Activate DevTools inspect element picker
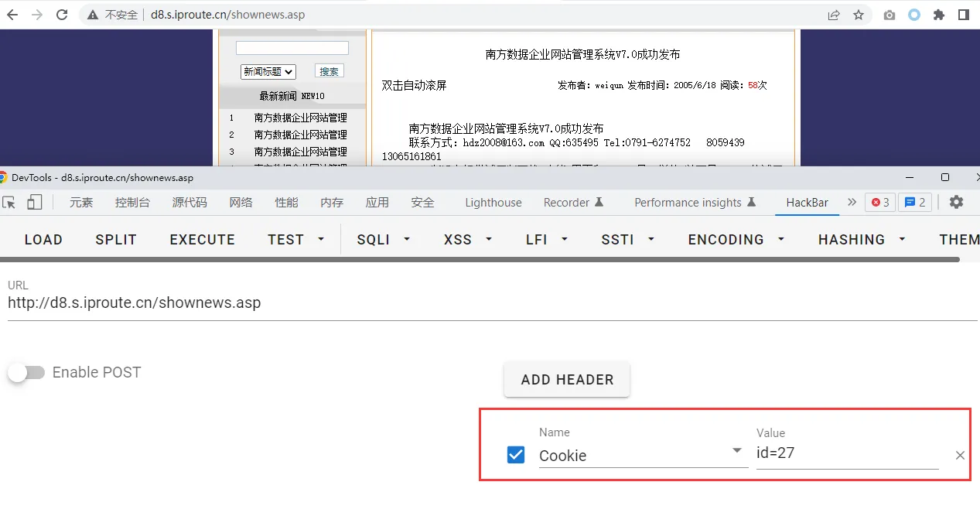Screen dimensions: 980x516 [x=9, y=203]
